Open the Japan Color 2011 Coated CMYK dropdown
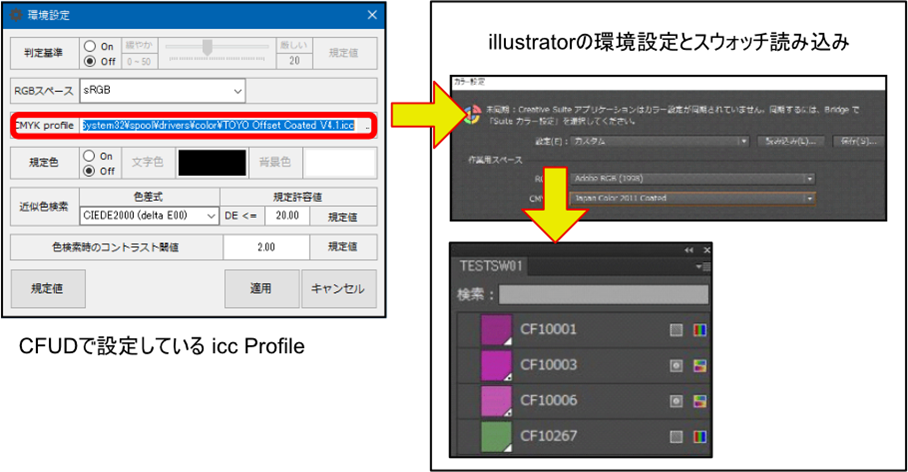Viewport: 908px width, 472px height. click(x=691, y=198)
